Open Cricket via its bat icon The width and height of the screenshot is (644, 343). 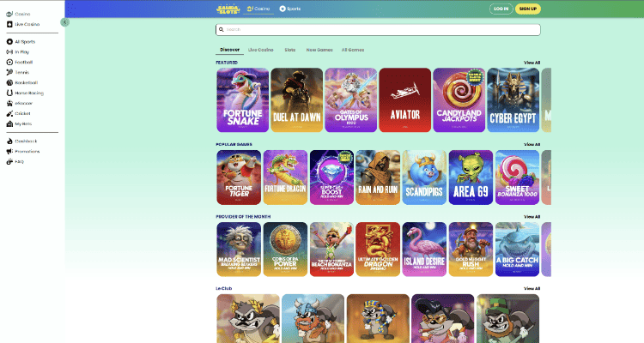pyautogui.click(x=9, y=113)
